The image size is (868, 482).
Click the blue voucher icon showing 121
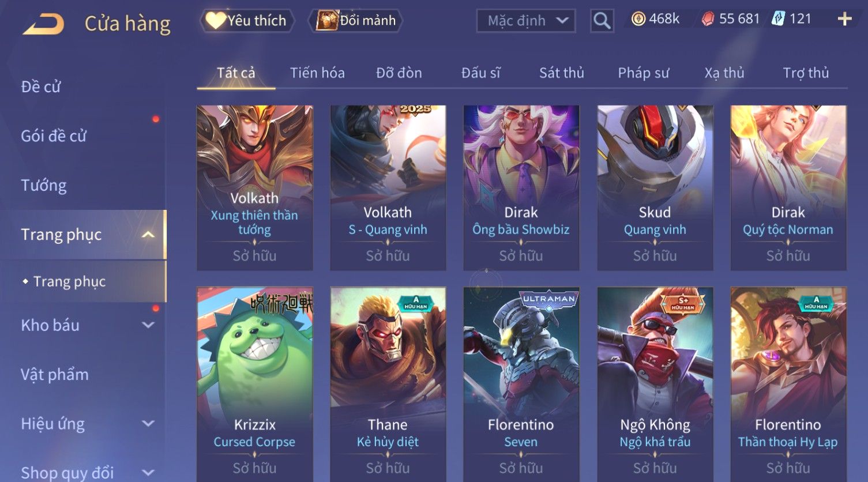(779, 19)
